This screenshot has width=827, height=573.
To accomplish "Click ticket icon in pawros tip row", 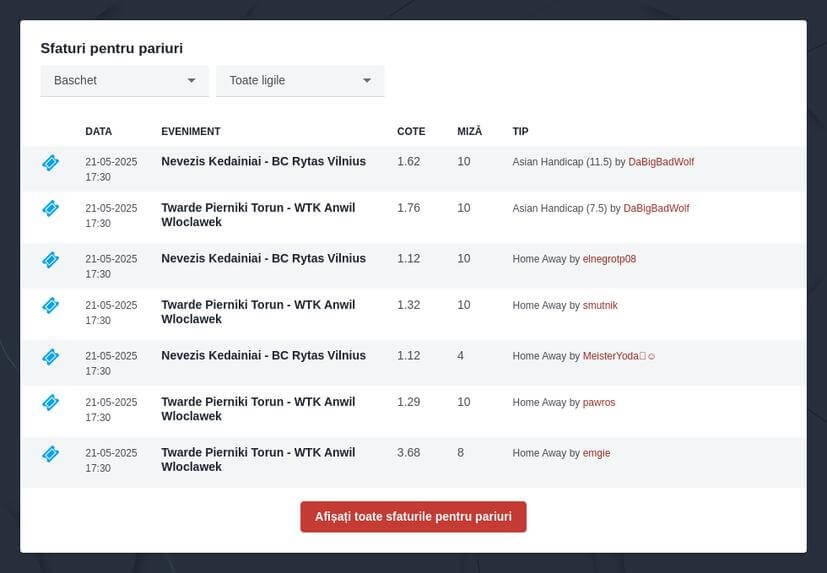I will pyautogui.click(x=51, y=403).
